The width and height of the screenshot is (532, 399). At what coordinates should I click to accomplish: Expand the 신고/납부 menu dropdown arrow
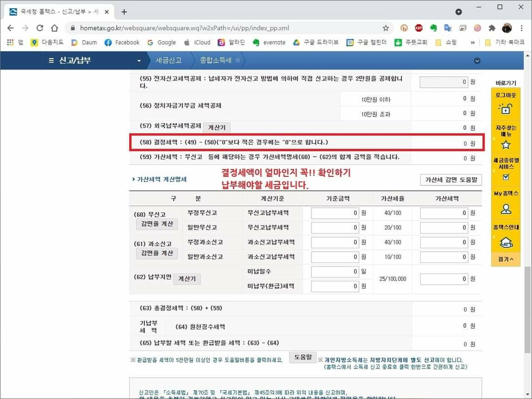click(x=139, y=61)
